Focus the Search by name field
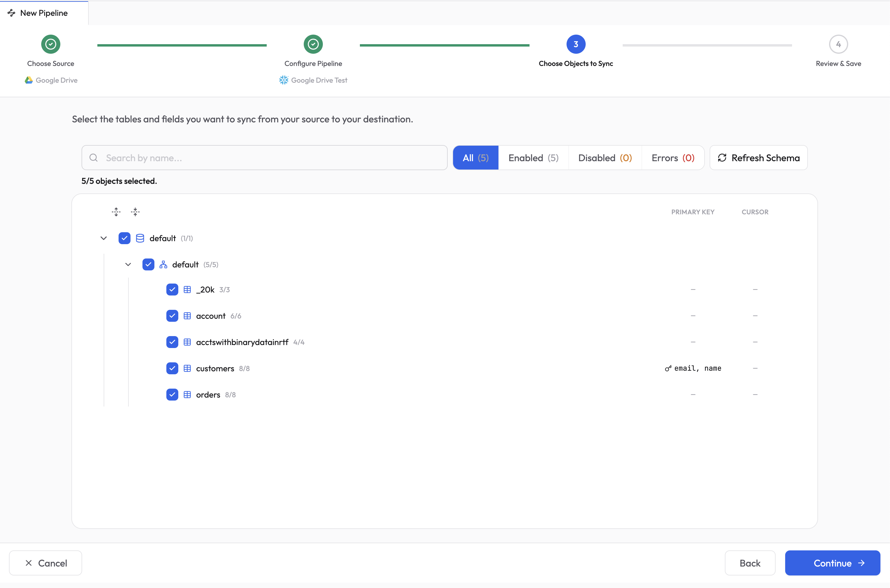The height and width of the screenshot is (588, 890). 264,158
